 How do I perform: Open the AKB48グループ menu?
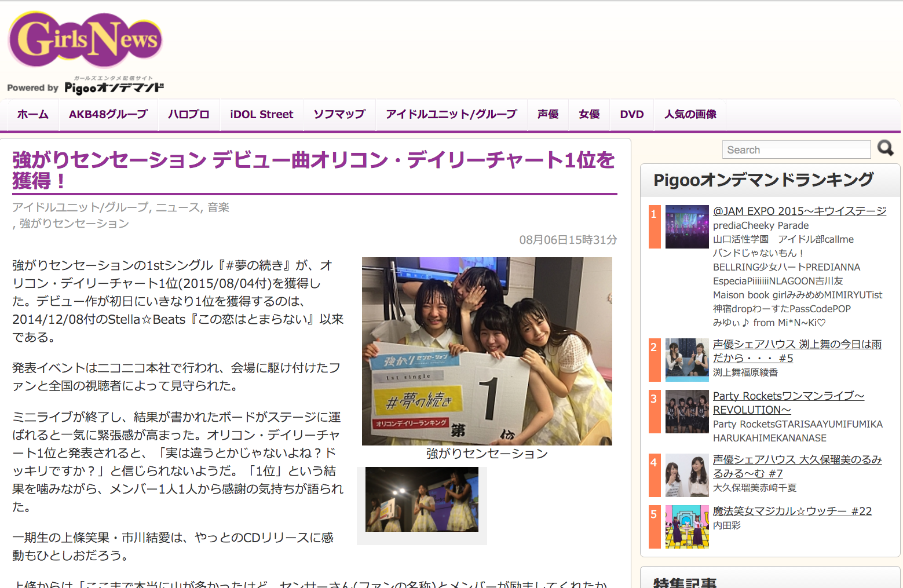click(108, 115)
